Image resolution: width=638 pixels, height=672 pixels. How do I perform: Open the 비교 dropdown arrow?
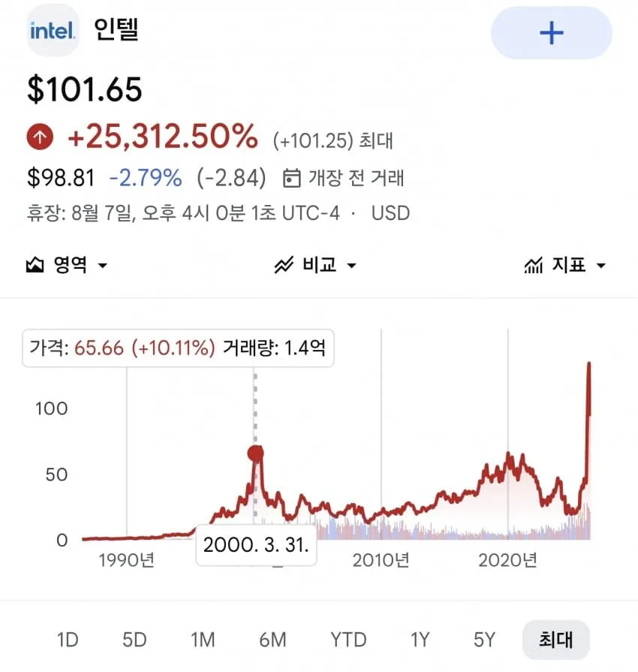[x=351, y=266]
